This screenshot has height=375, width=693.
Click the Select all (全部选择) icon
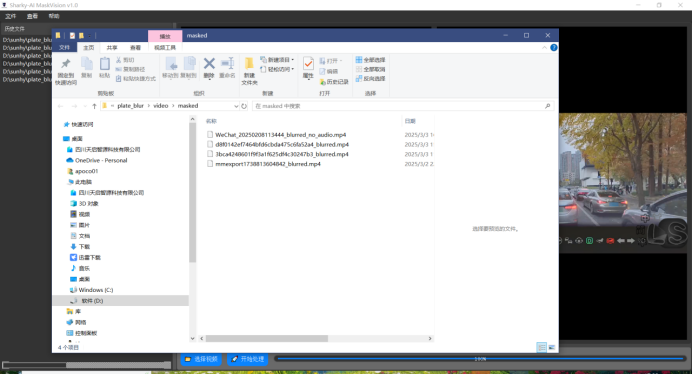(370, 60)
